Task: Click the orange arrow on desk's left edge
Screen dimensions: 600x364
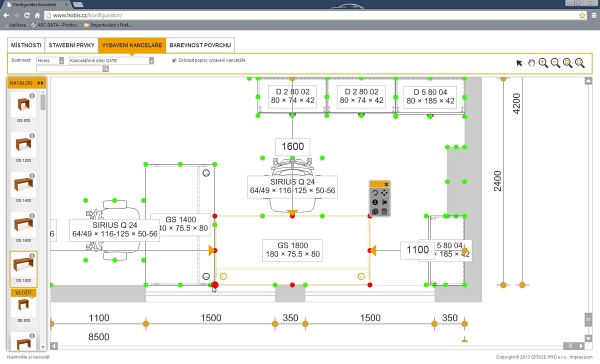Action: point(212,251)
